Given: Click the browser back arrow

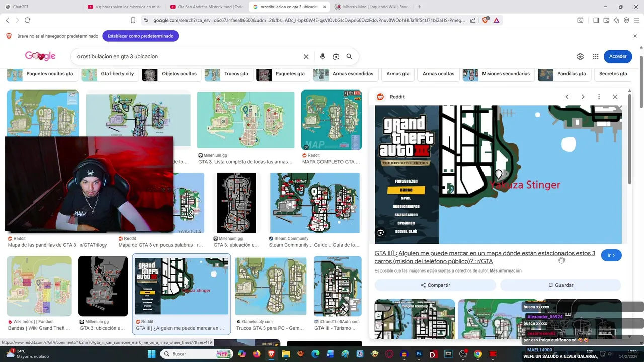Looking at the screenshot, I should (x=7, y=20).
